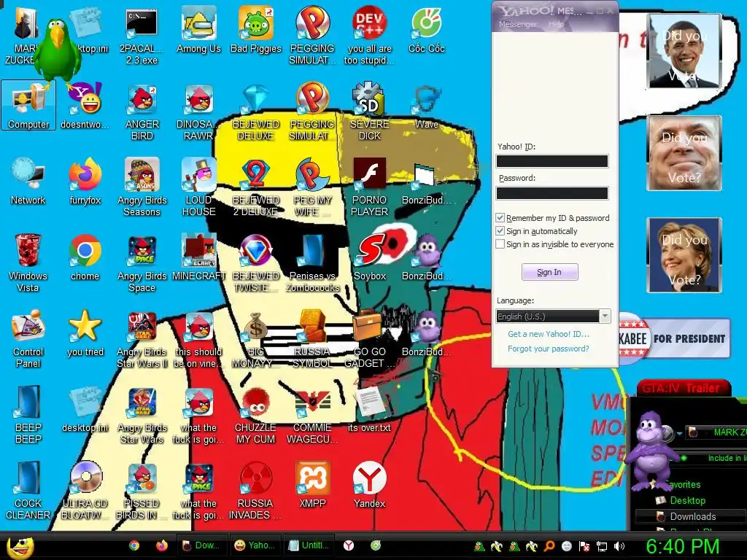Open the Control Panel icon
This screenshot has height=560, width=747.
[28, 339]
